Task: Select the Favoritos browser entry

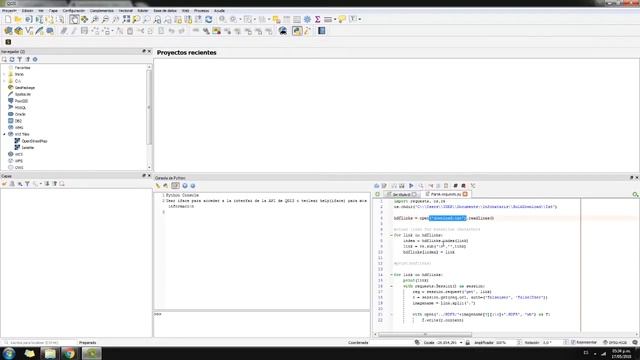Action: point(22,68)
